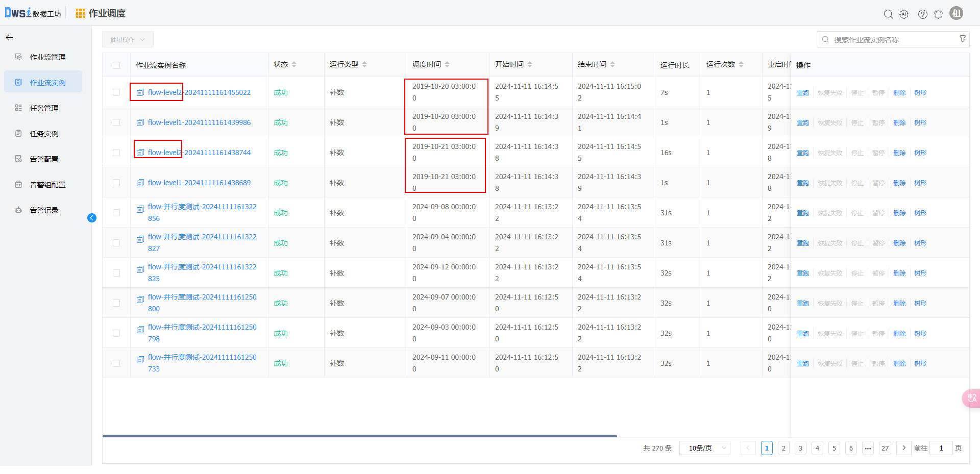Open the notifications bell icon
The height and width of the screenshot is (474, 980).
[938, 14]
